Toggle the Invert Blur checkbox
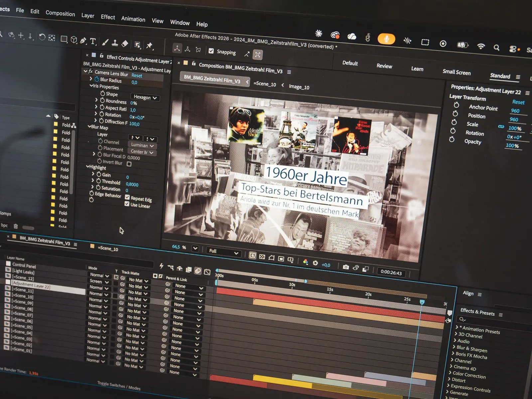The width and height of the screenshot is (532, 399). click(129, 164)
